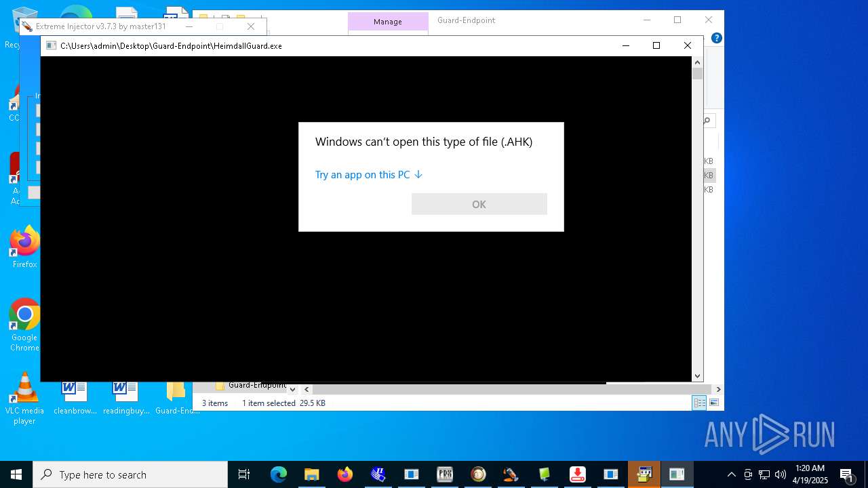
Task: Click Explorer horizontal scrollbar right arrow
Action: [718, 390]
